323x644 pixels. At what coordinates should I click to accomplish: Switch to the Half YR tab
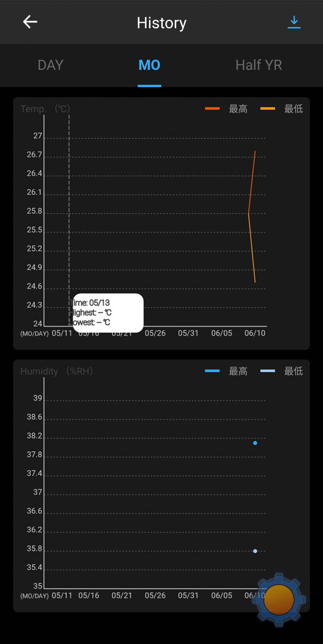click(259, 65)
